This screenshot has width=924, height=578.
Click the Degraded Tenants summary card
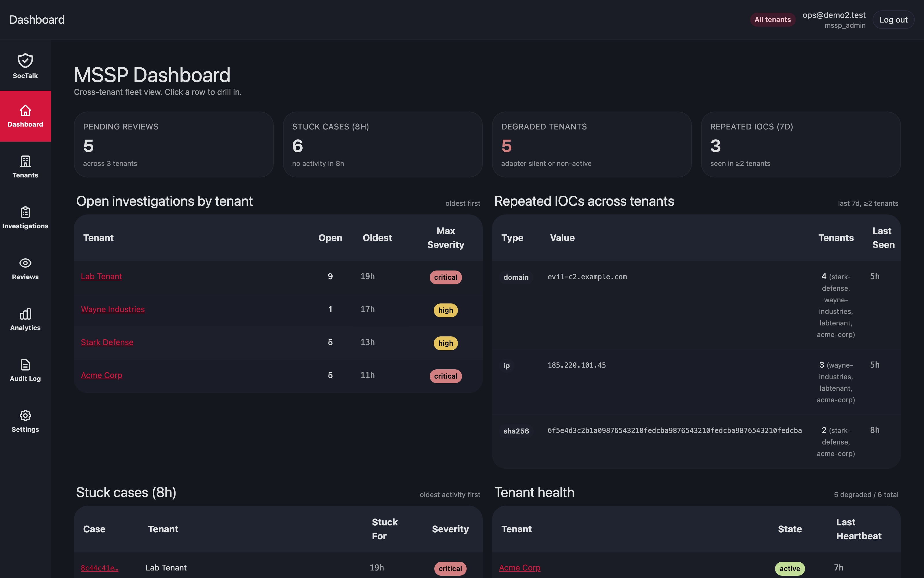[x=592, y=144]
